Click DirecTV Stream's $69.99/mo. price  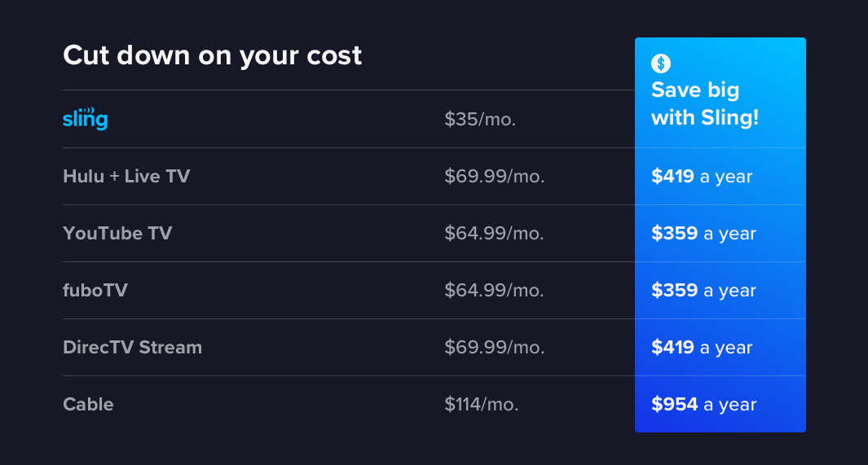[x=495, y=347]
